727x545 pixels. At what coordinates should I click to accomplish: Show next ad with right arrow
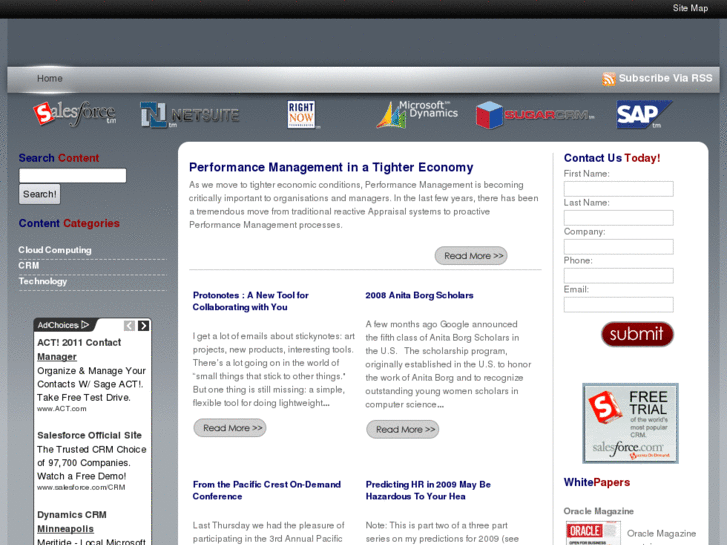144,326
